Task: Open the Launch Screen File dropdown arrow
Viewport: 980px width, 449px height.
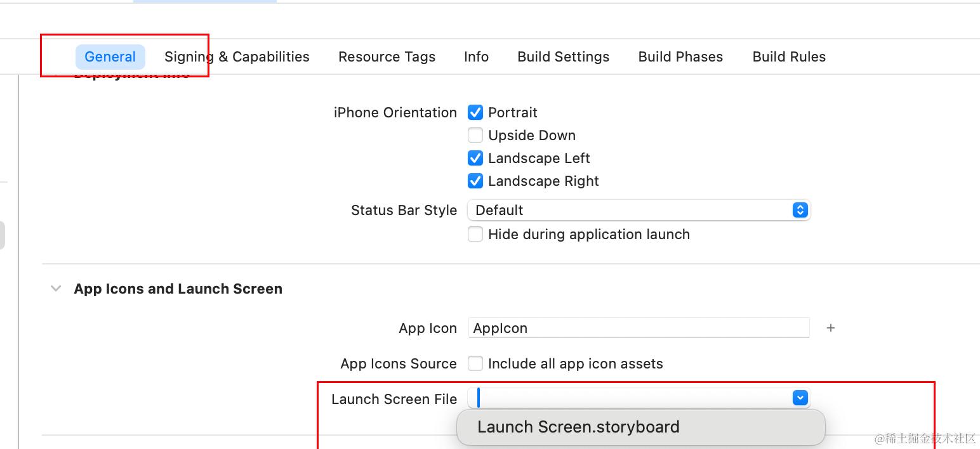Action: 800,398
